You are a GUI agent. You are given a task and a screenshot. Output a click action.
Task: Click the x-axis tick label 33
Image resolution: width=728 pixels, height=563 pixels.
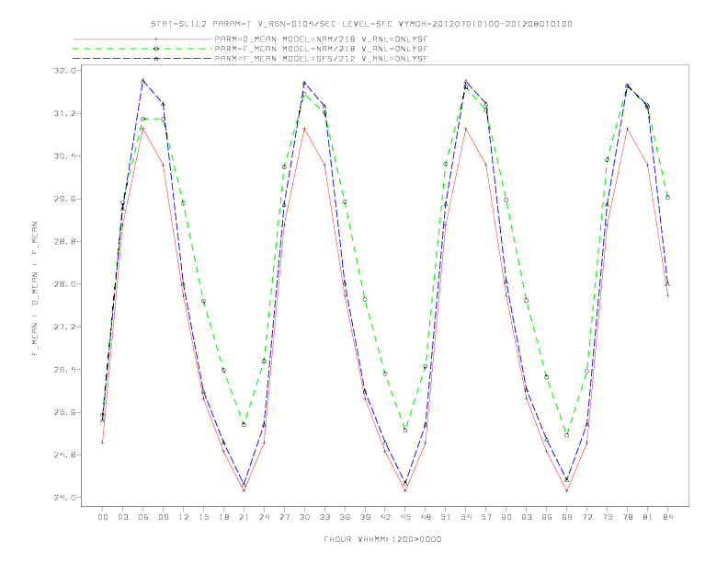[325, 517]
